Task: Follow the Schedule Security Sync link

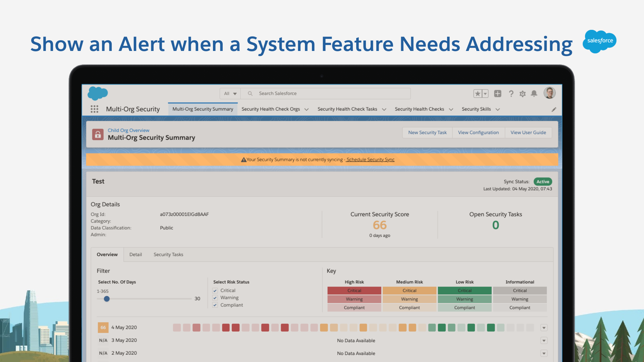Action: [370, 160]
